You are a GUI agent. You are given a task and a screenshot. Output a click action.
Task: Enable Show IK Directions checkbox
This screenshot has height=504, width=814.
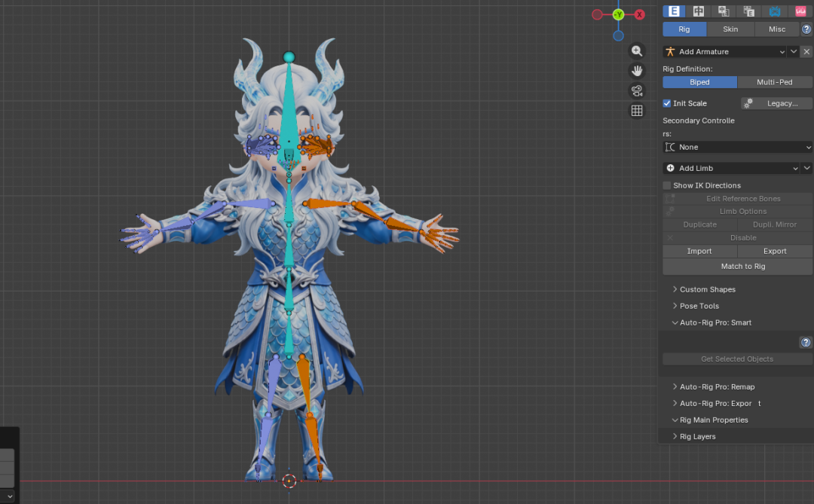click(x=667, y=185)
